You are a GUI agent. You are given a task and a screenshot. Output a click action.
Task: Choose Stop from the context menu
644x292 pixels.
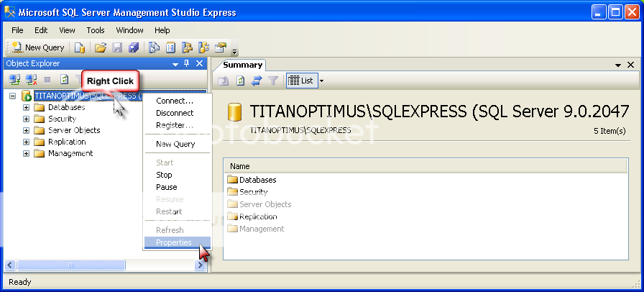[177, 175]
